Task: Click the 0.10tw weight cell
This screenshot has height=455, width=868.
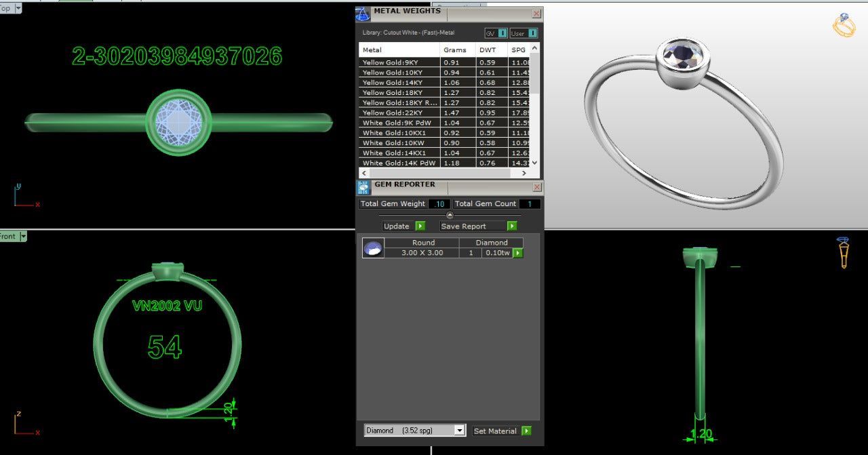Action: [x=497, y=253]
